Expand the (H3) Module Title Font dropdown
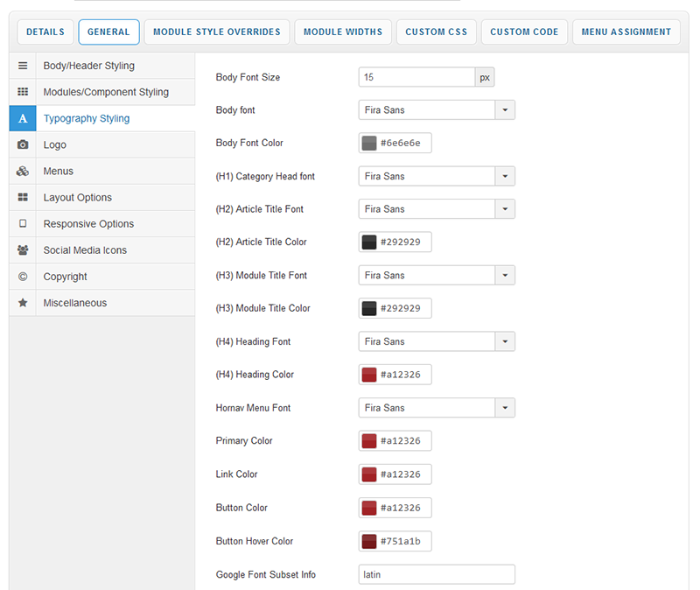 (505, 276)
